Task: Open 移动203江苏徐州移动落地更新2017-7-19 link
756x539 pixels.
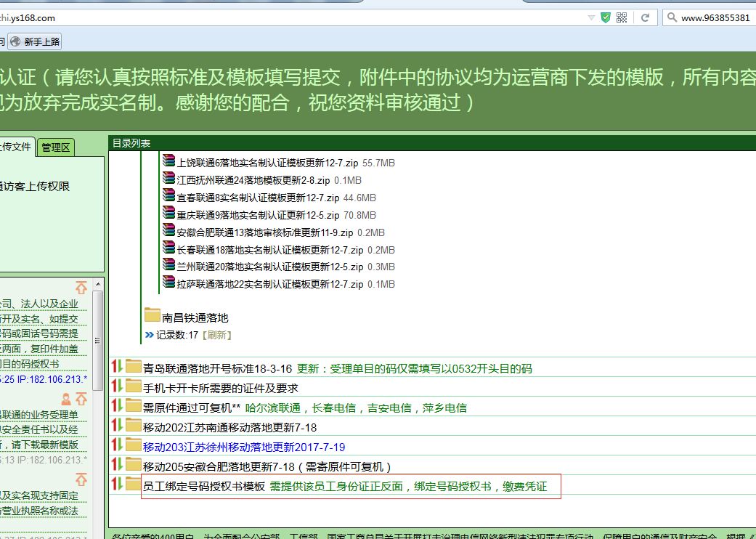Action: point(243,447)
